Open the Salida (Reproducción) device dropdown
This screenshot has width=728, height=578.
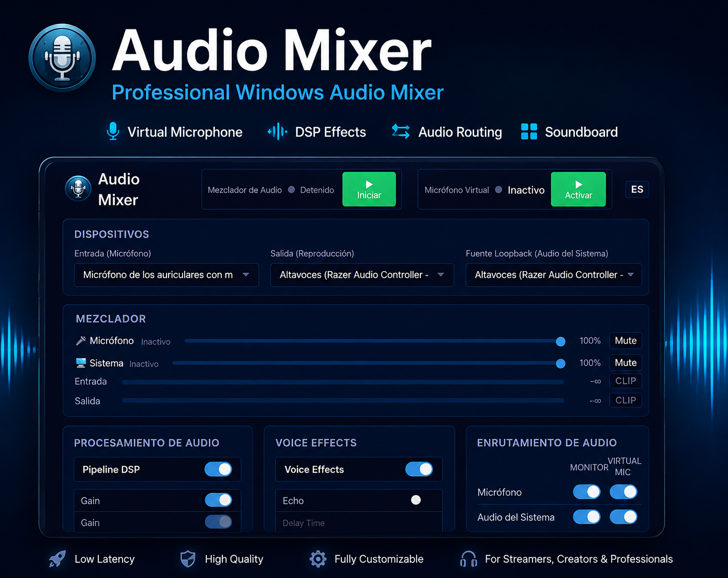[362, 275]
